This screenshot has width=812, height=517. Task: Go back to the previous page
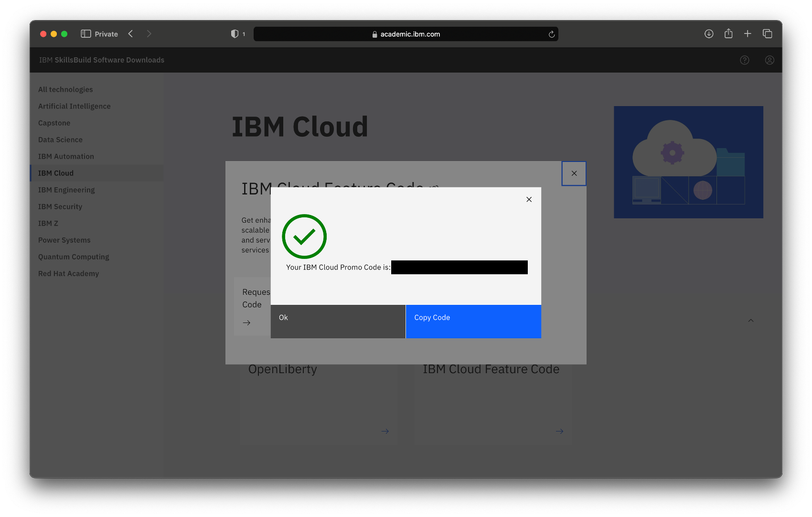tap(130, 34)
